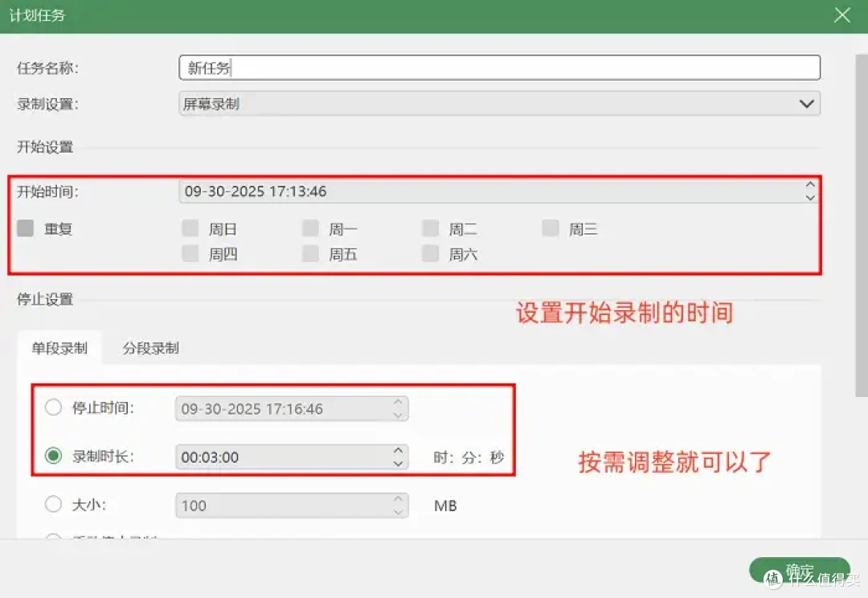Click the 停止时间 date-time field

tap(292, 408)
